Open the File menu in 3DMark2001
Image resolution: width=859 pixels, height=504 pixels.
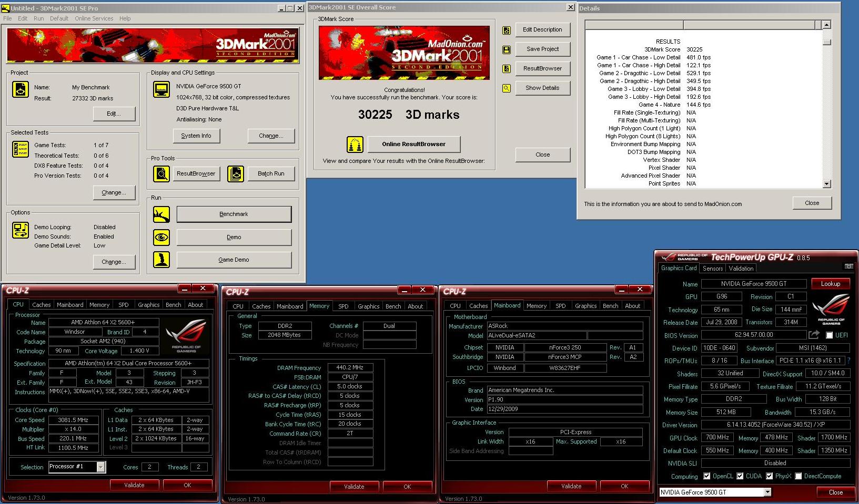tap(7, 18)
